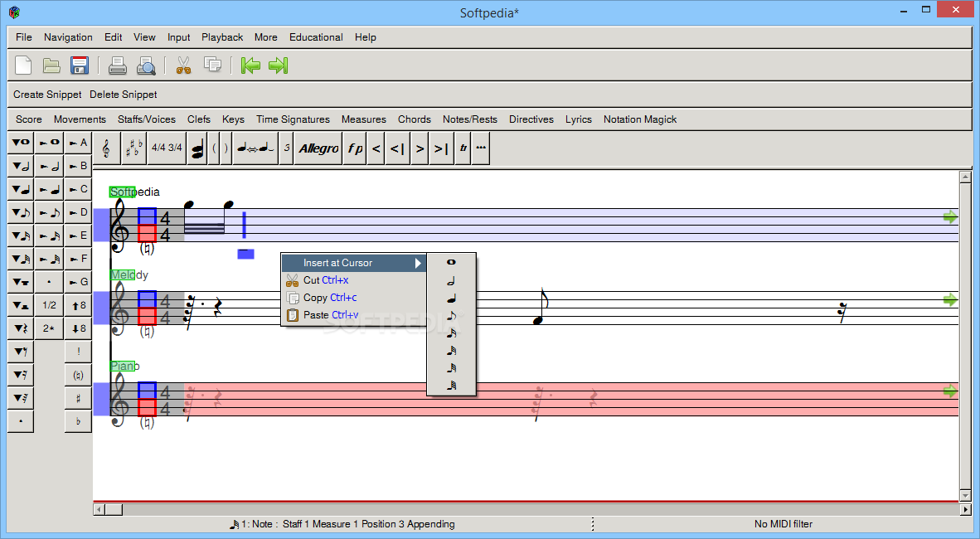Click the octave up arrow 8 button
The height and width of the screenshot is (539, 980).
(x=78, y=305)
